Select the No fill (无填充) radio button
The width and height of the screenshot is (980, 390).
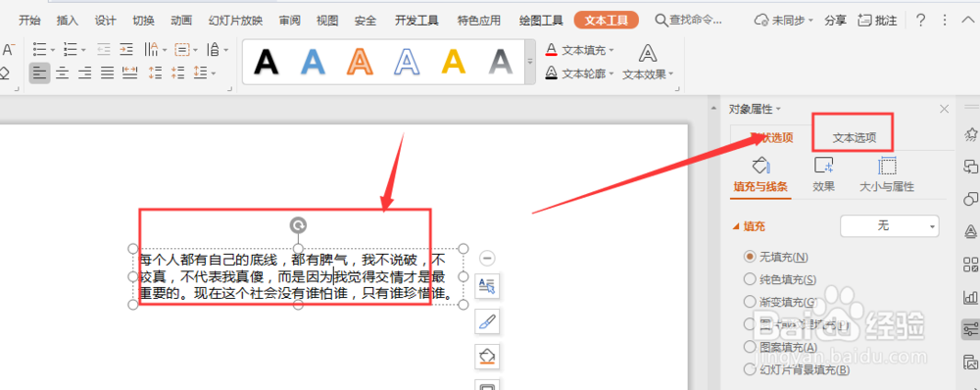[750, 257]
